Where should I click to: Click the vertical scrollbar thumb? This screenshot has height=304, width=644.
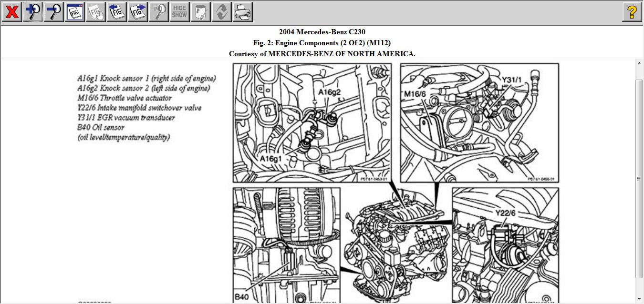click(639, 179)
